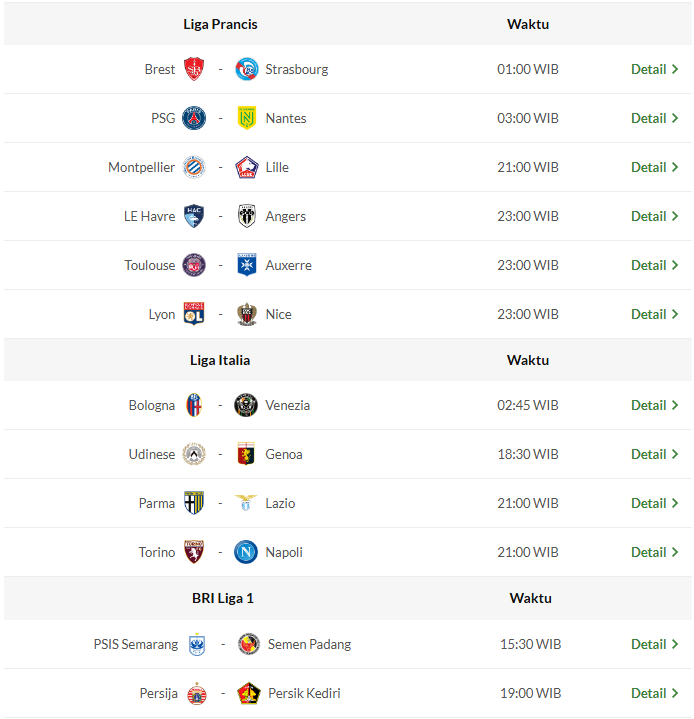Expand Detail chevron for Bologna vs Venezia

pos(675,405)
